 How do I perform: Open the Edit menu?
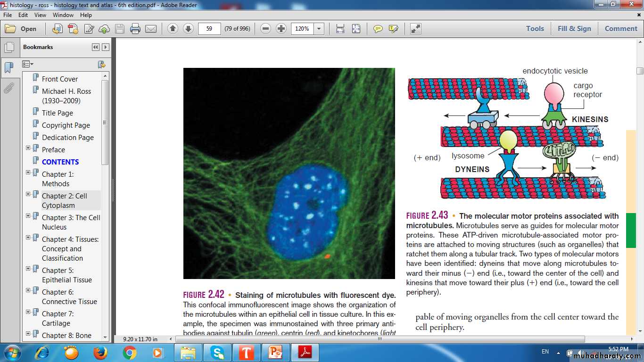(23, 15)
